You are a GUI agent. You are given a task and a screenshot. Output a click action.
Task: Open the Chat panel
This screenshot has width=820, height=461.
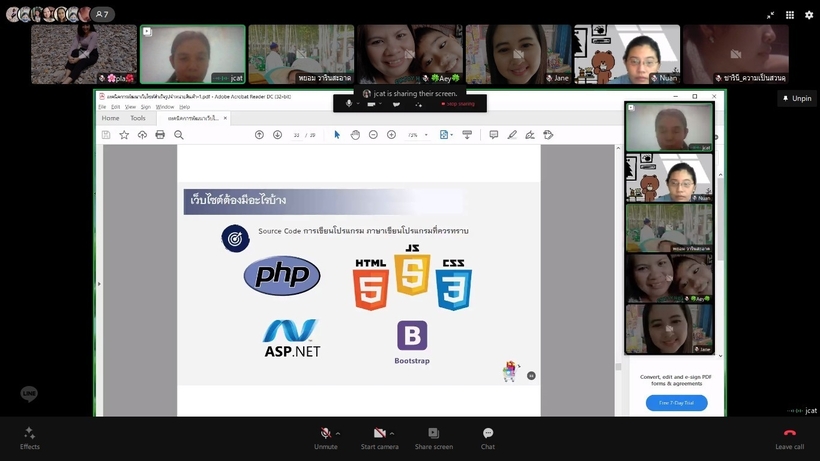(x=488, y=438)
